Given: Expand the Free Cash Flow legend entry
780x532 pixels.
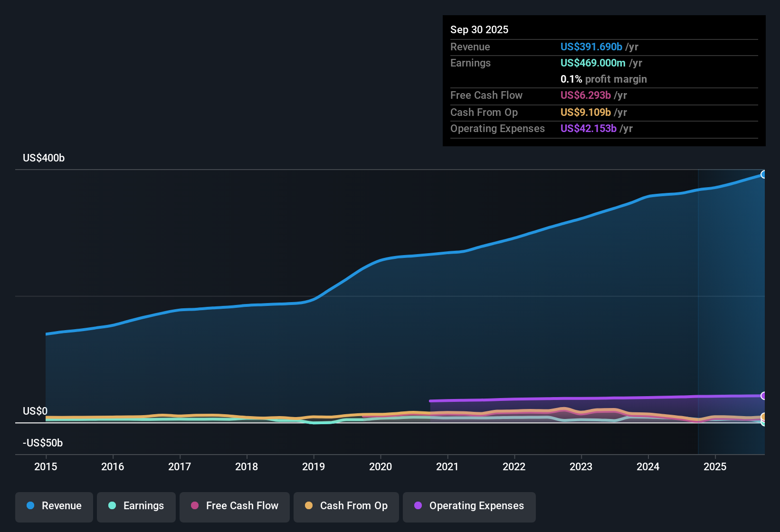Looking at the screenshot, I should click(x=234, y=506).
